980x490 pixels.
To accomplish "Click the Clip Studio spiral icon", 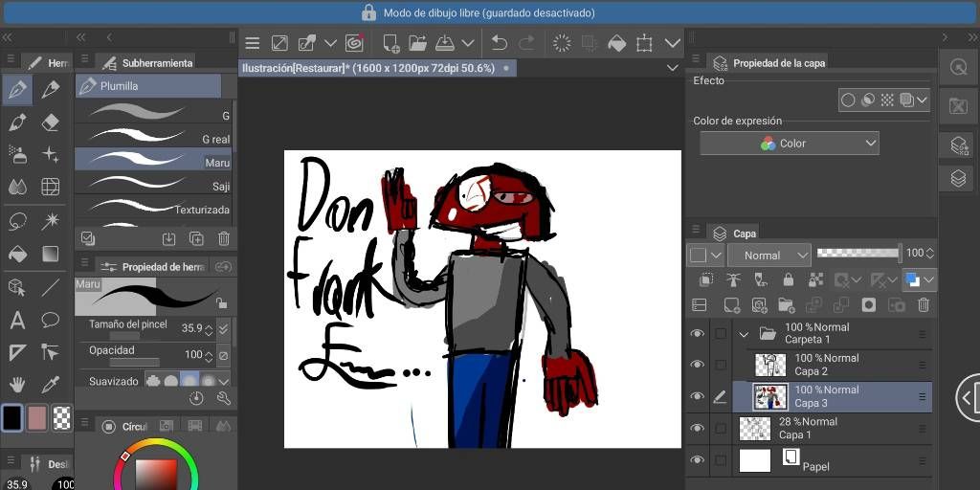I will (354, 43).
